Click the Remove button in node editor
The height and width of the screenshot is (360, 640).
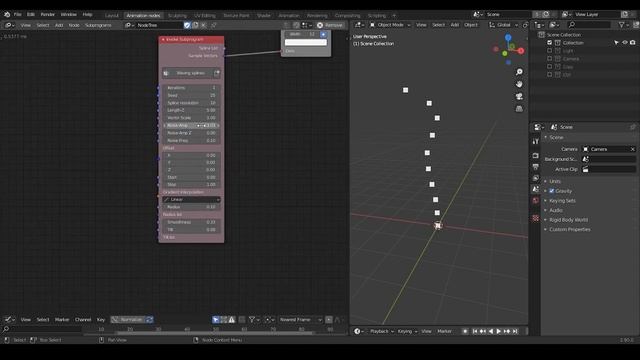(x=330, y=25)
